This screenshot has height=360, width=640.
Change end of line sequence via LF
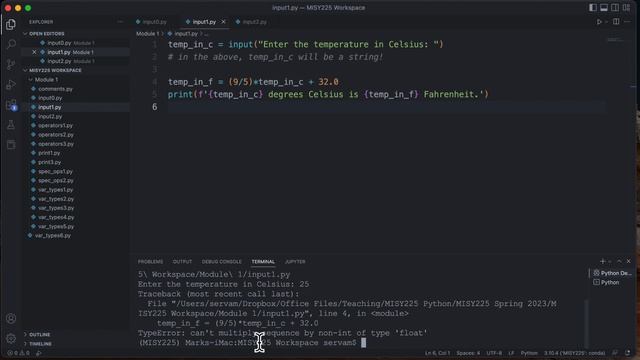click(511, 353)
